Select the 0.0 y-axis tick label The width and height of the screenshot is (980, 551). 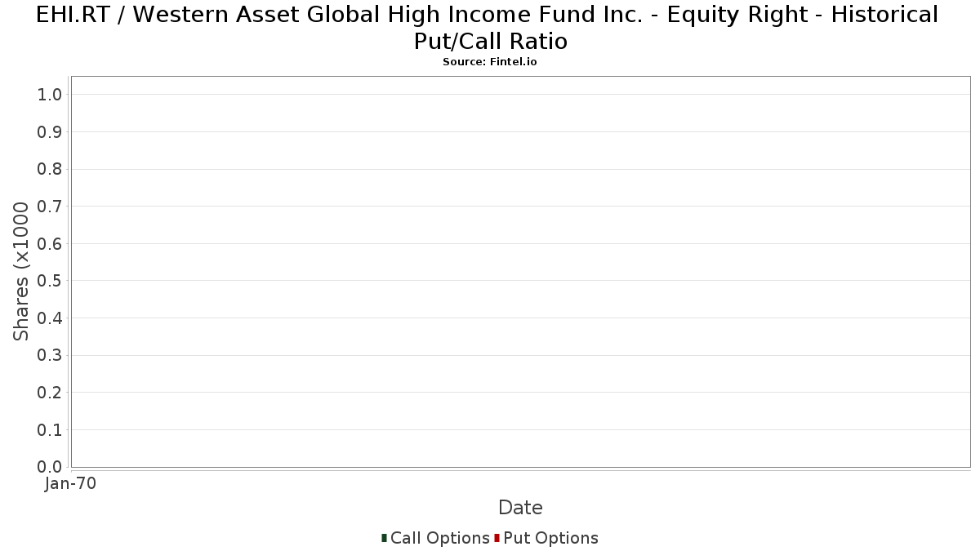click(51, 467)
